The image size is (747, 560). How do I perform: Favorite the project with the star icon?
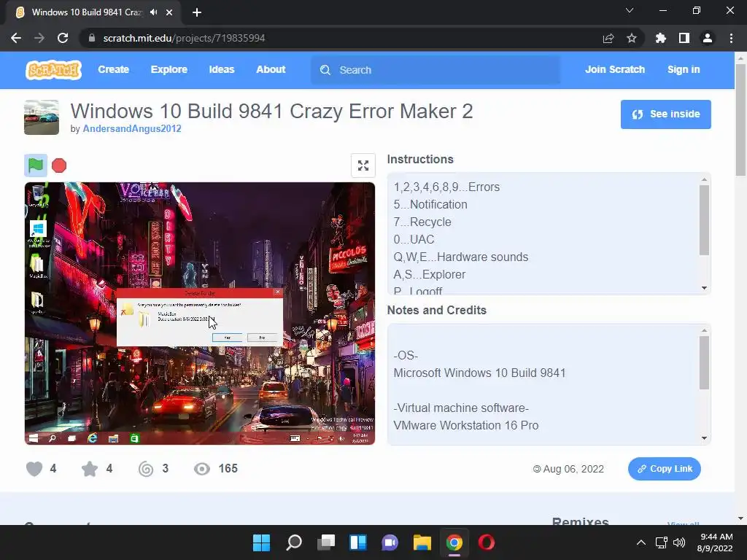pyautogui.click(x=90, y=469)
